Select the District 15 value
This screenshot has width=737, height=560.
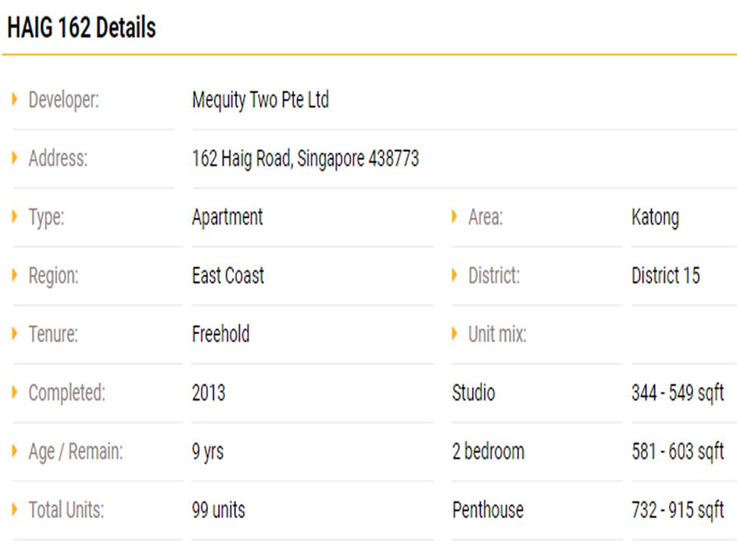point(665,276)
